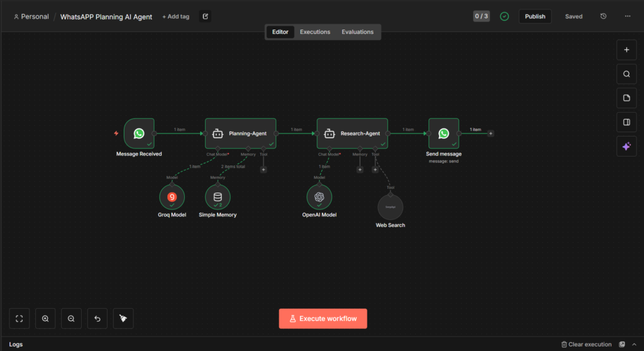Open the Personal project breadcrumb

point(31,17)
